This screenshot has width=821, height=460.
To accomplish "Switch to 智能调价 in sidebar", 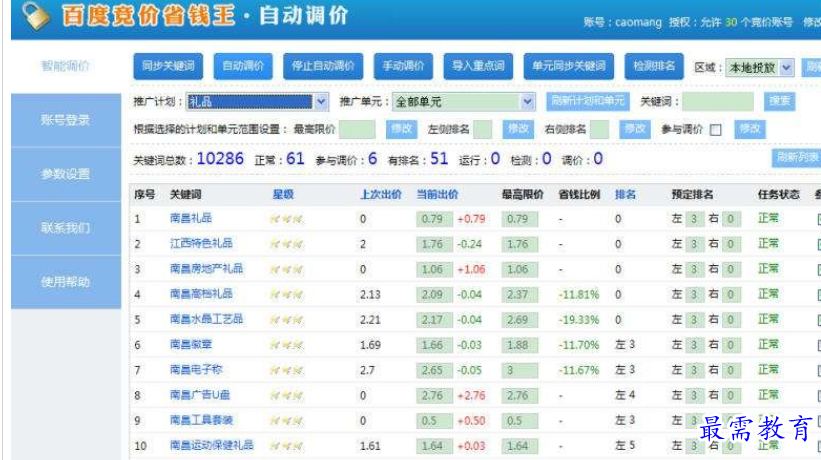I will coord(65,66).
